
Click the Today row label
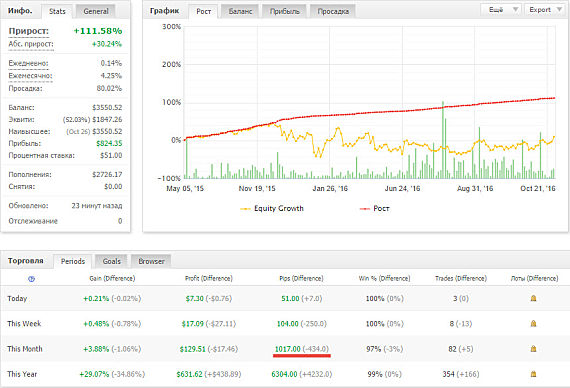click(x=17, y=299)
